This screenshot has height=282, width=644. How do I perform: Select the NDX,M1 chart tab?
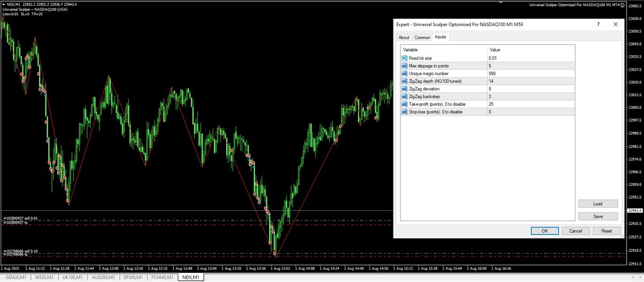[x=191, y=278]
